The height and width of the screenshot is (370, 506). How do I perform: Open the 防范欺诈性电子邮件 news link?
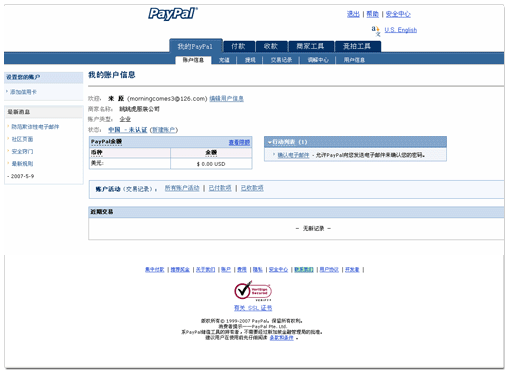pos(35,127)
